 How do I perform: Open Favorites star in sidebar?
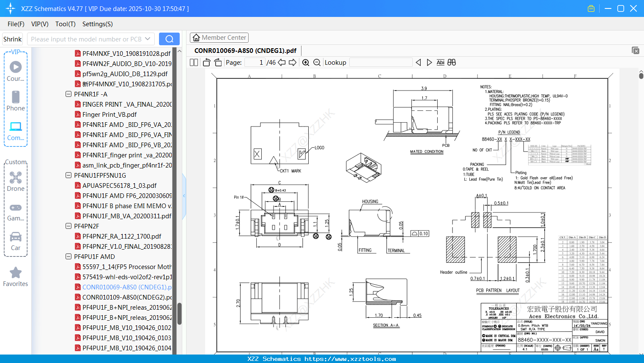(16, 277)
